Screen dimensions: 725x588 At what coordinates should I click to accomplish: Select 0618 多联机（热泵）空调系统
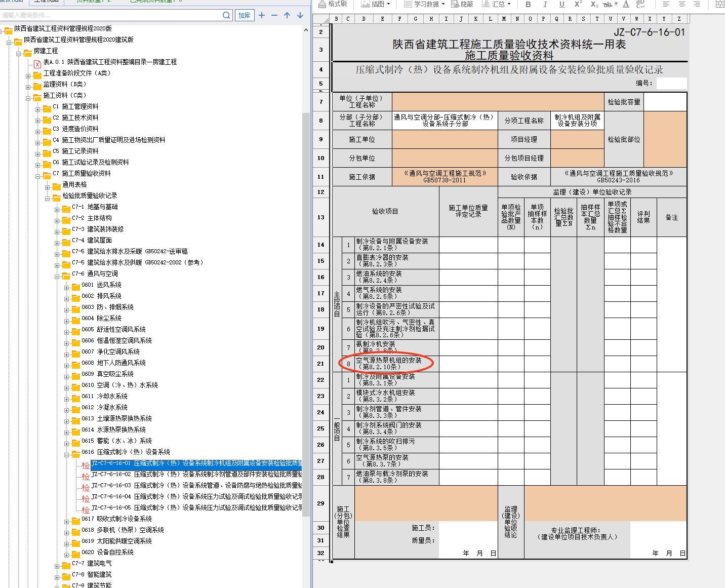123,530
